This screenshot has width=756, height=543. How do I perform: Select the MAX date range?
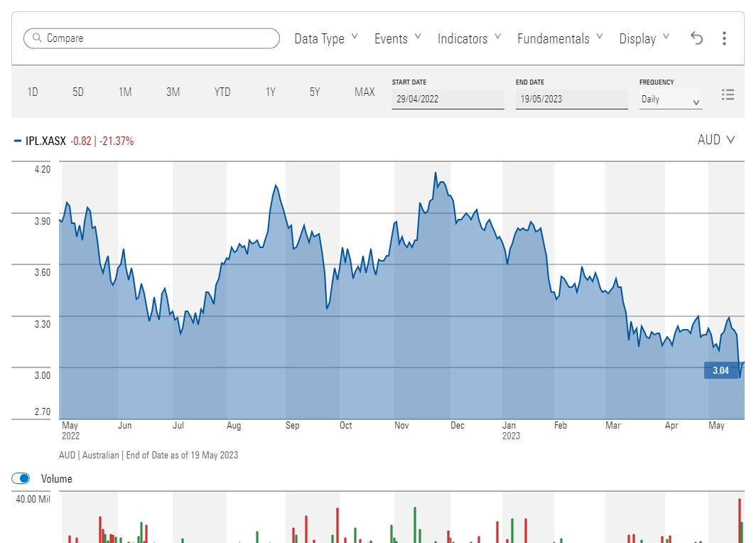[x=364, y=92]
